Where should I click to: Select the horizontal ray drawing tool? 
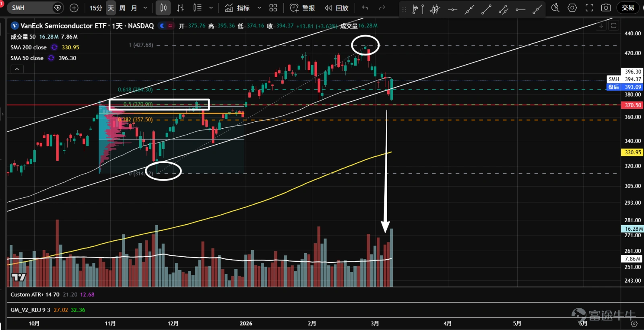click(x=520, y=9)
